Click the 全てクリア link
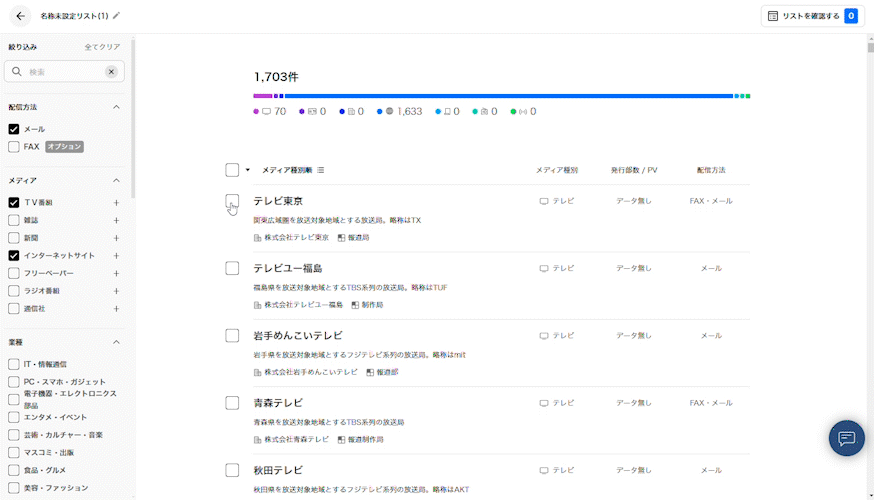The width and height of the screenshot is (874, 500). click(102, 47)
